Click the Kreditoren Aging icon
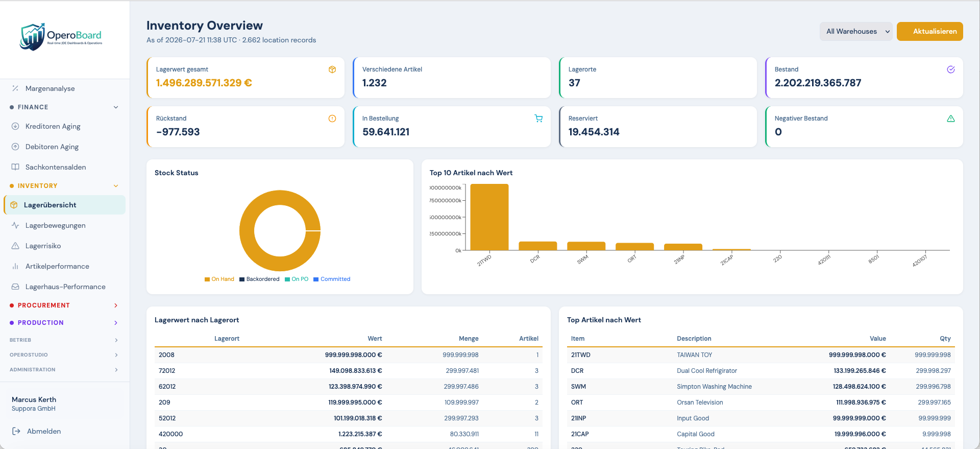This screenshot has height=449, width=980. (15, 126)
